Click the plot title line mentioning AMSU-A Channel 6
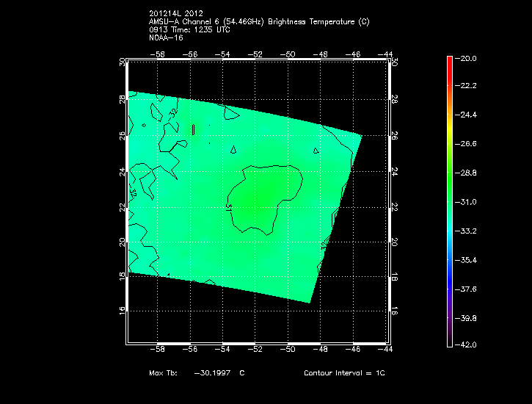Screen dimensions: 532x404 point(259,22)
